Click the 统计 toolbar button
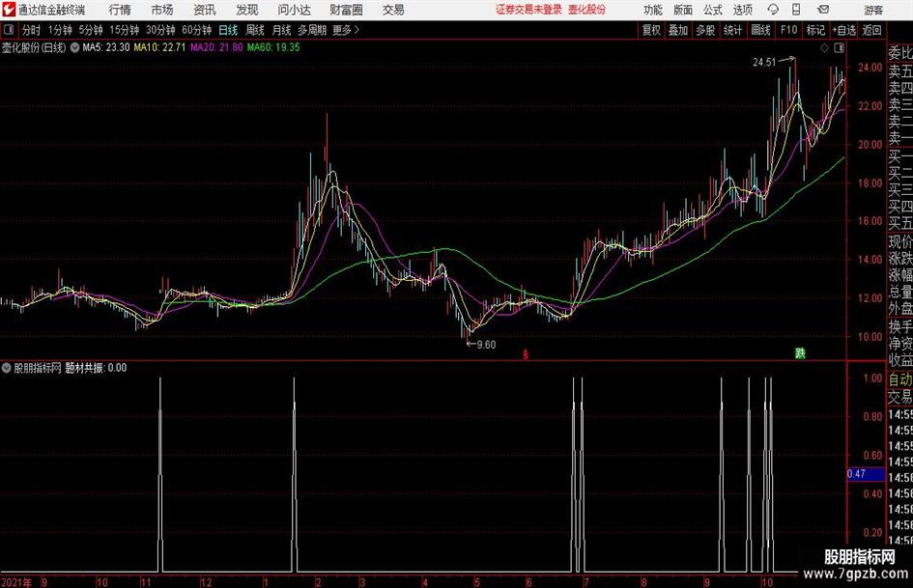The width and height of the screenshot is (913, 588). (732, 30)
